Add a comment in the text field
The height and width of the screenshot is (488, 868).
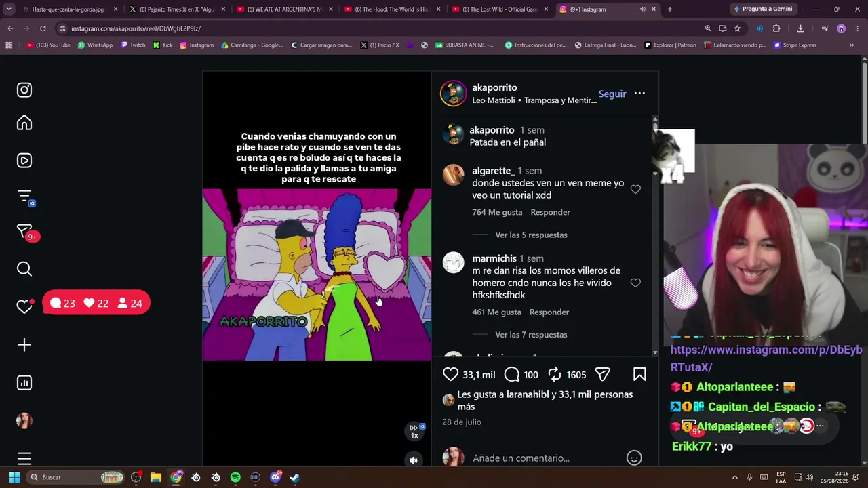(545, 458)
